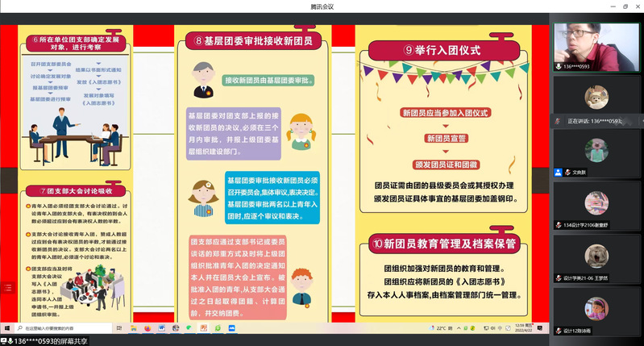
Task: Open the Windows Start menu
Action: tap(6, 328)
